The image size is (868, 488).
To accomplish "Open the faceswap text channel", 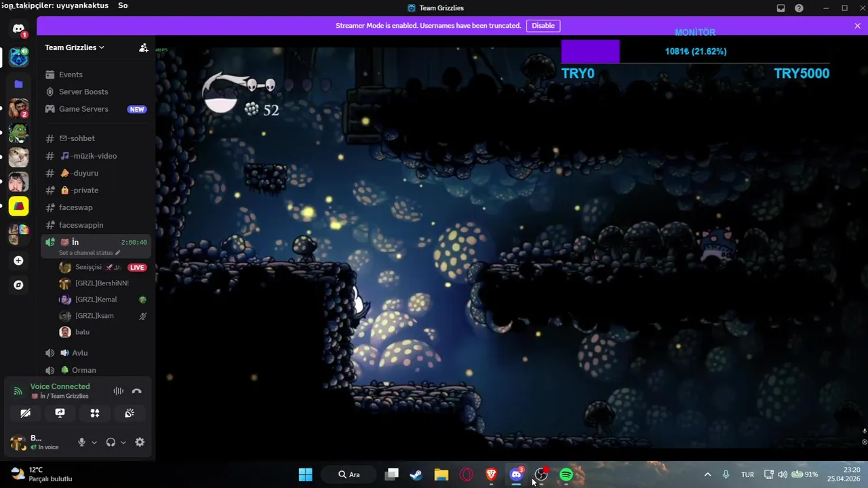I will pos(95,207).
